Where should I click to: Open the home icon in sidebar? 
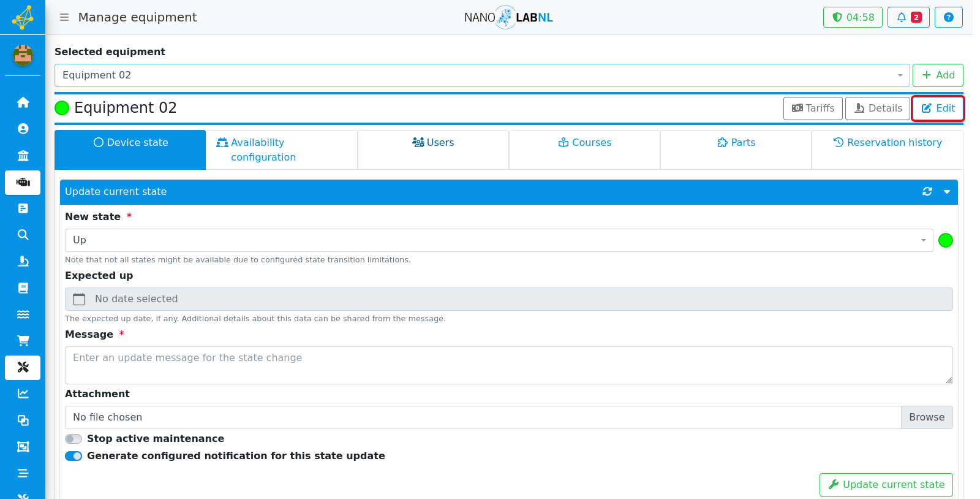23,102
